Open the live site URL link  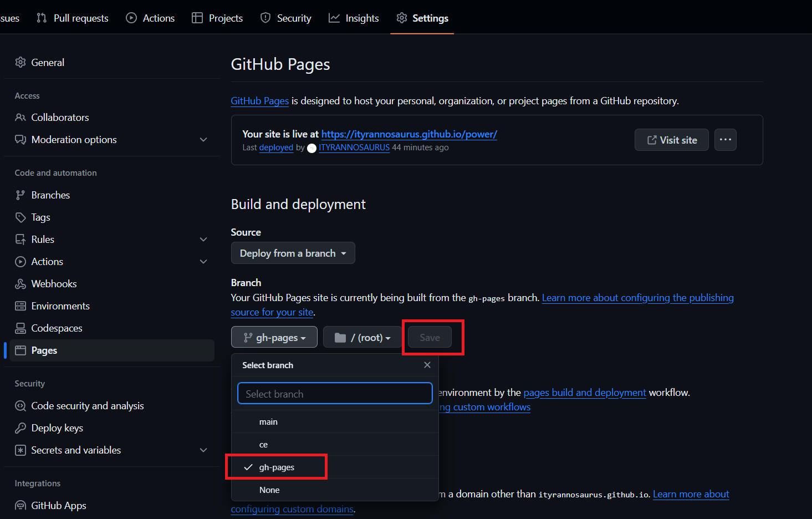click(409, 134)
